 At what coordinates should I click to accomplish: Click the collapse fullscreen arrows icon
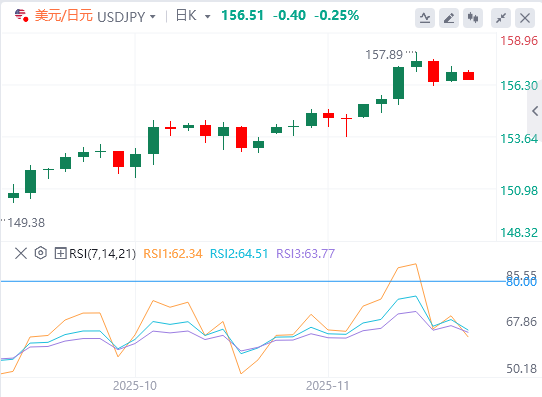click(x=501, y=18)
